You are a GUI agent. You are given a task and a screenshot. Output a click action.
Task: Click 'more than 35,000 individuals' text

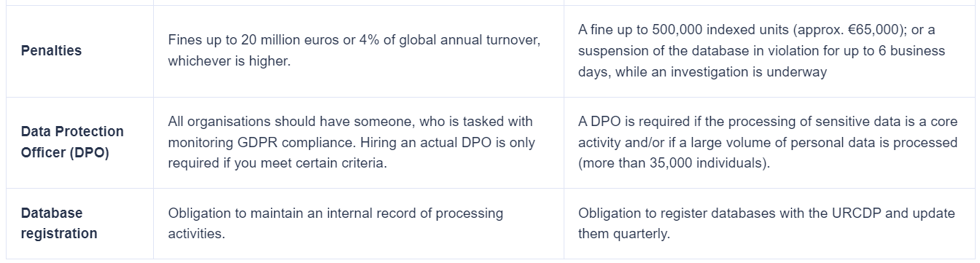(x=674, y=163)
